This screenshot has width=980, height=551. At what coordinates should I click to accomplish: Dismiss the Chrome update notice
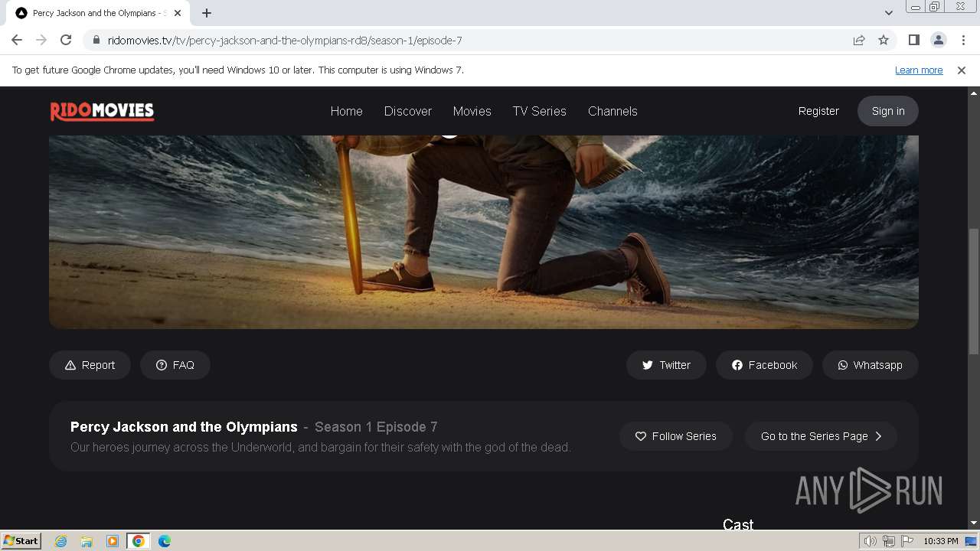[x=962, y=70]
